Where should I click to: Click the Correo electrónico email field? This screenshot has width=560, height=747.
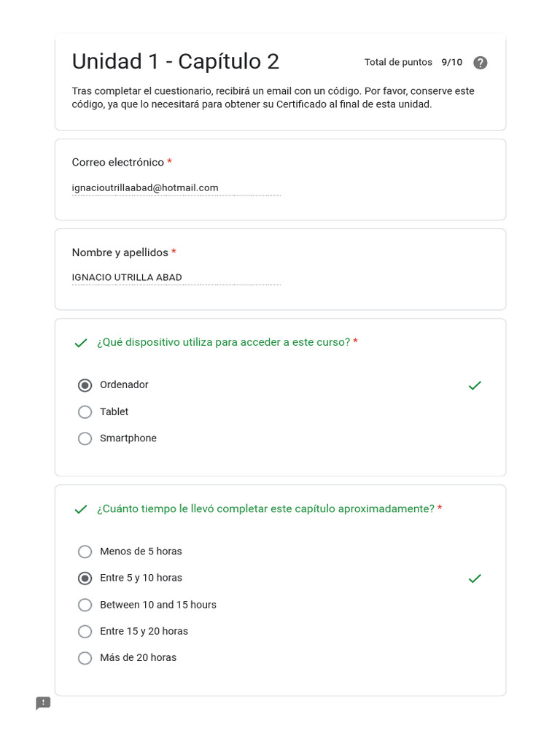tap(176, 188)
